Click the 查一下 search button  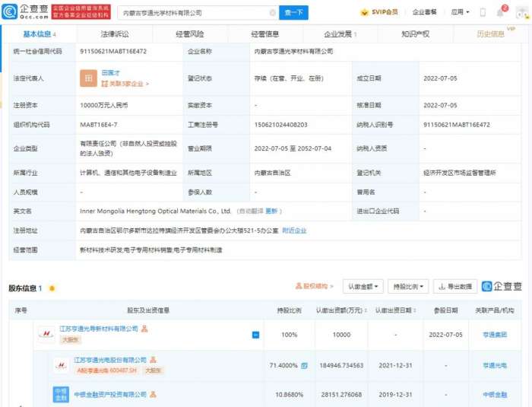point(293,13)
